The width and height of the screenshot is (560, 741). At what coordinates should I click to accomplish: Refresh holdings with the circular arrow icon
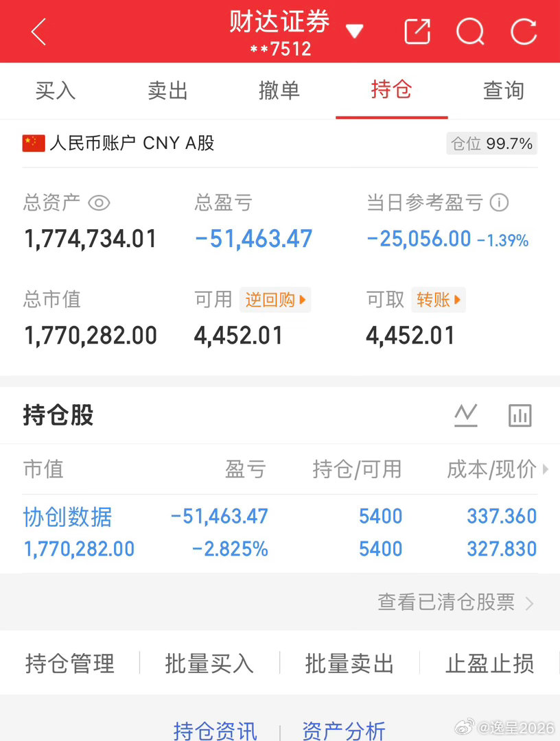pyautogui.click(x=524, y=32)
